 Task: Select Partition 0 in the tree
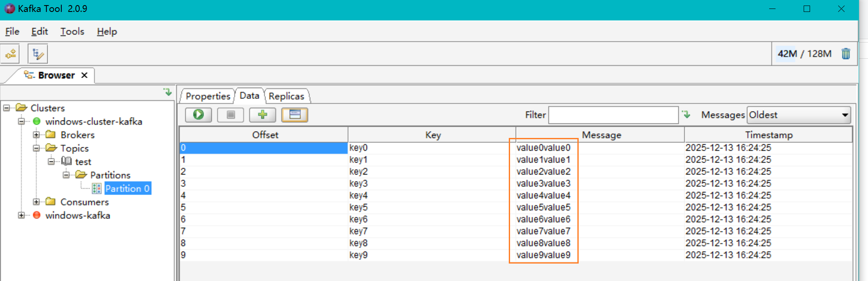pyautogui.click(x=127, y=189)
